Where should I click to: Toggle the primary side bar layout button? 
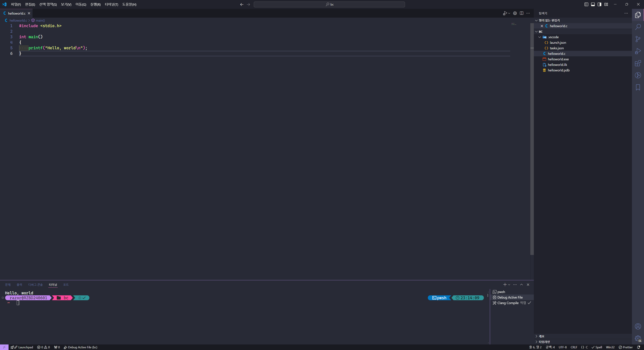(x=586, y=4)
